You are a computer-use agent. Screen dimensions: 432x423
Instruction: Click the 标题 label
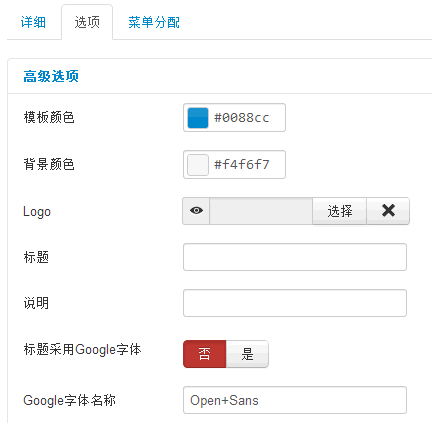[36, 257]
